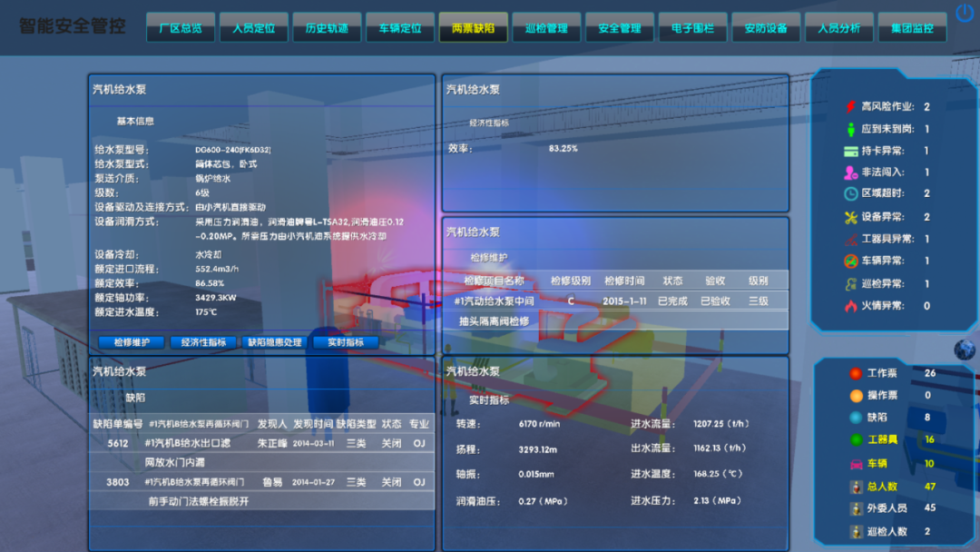Viewport: 980px width, 552px height.
Task: Click the power icon in top-right corner
Action: coord(964,14)
